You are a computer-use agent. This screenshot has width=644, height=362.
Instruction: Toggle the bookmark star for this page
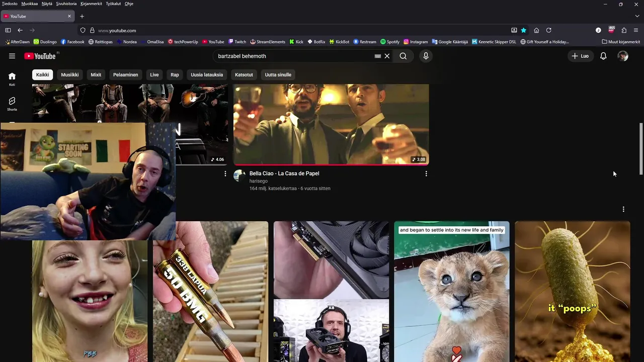[x=524, y=30]
